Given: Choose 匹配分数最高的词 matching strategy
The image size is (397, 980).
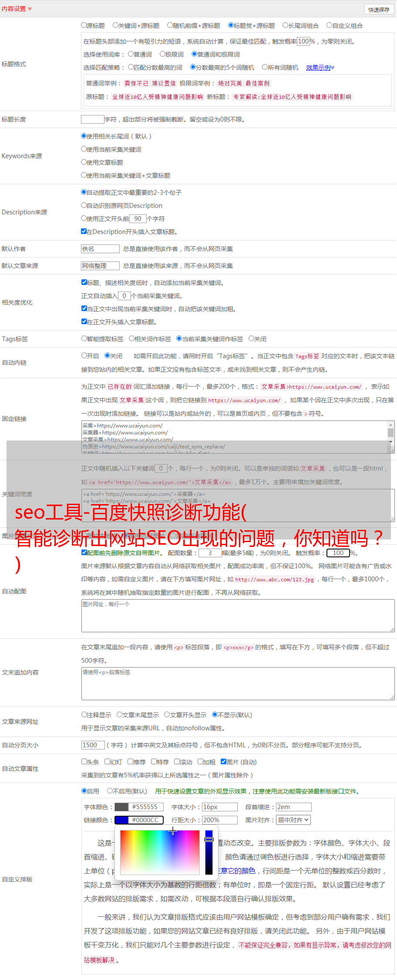Looking at the screenshot, I should click(131, 67).
